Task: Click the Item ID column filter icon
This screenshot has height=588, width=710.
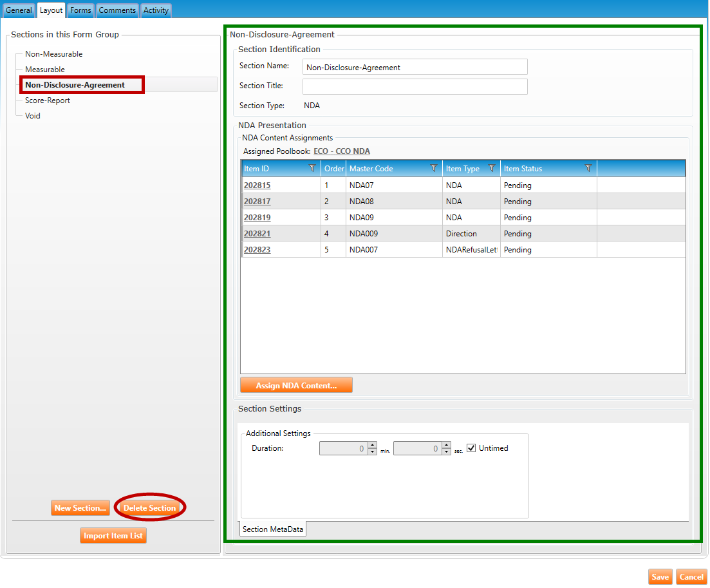Action: coord(312,169)
